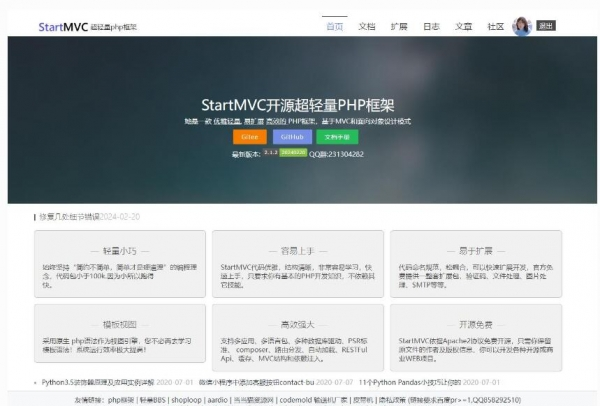Click the 模板视图 feature card heading
Screen dimensions: 600x406
119,324
